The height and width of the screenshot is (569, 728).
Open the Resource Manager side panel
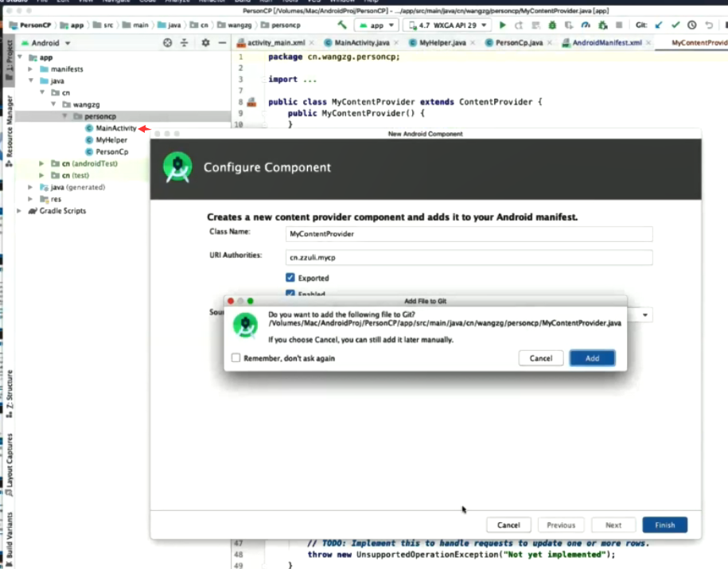pyautogui.click(x=9, y=131)
